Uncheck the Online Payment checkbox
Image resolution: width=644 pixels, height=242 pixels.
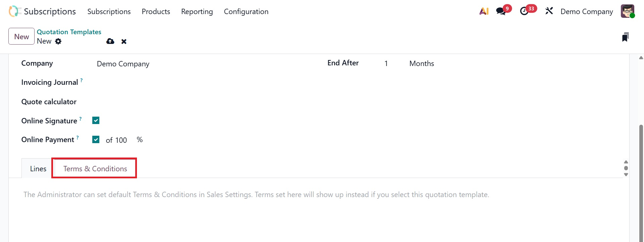pos(96,139)
